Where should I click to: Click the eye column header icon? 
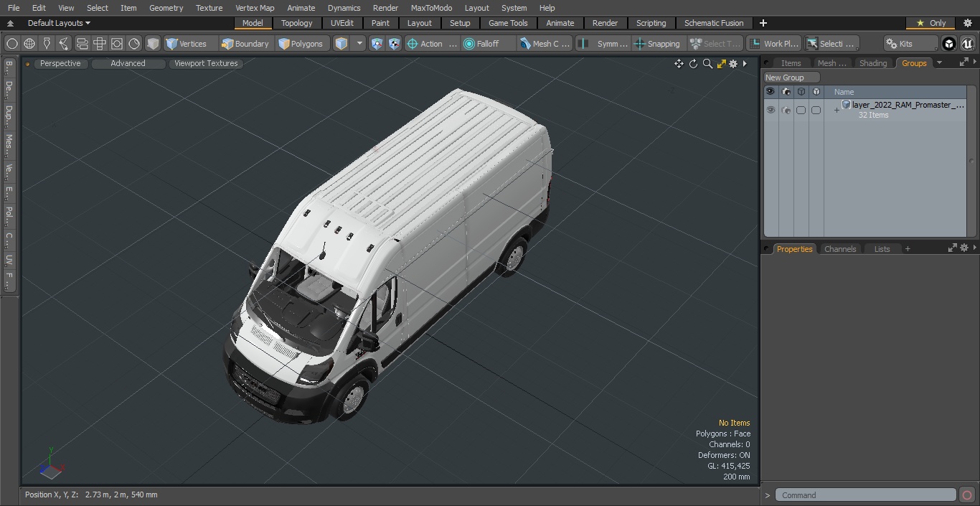point(771,92)
